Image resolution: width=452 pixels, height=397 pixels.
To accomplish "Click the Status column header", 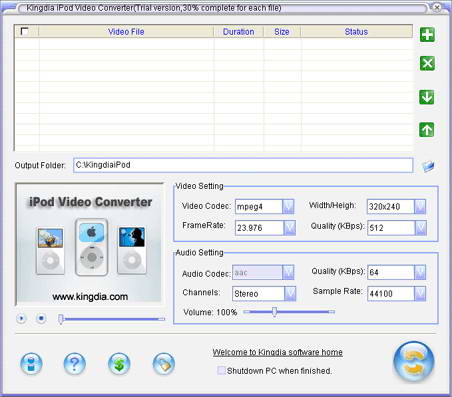I will 356,32.
